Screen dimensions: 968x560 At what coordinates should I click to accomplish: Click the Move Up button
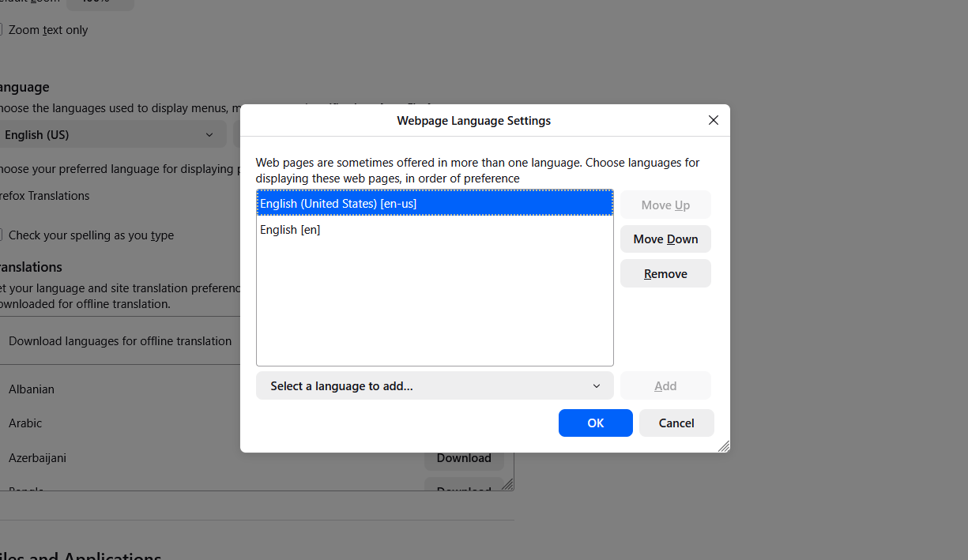click(665, 205)
